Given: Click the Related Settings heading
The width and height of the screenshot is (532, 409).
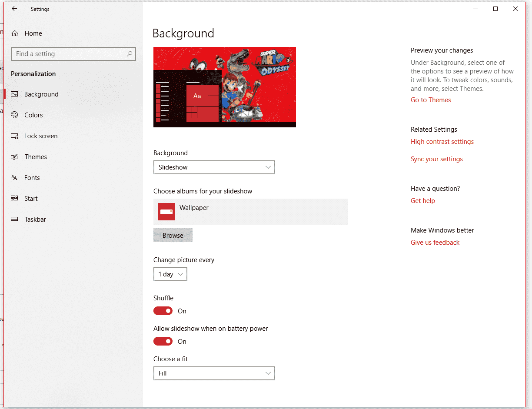Looking at the screenshot, I should (x=434, y=130).
